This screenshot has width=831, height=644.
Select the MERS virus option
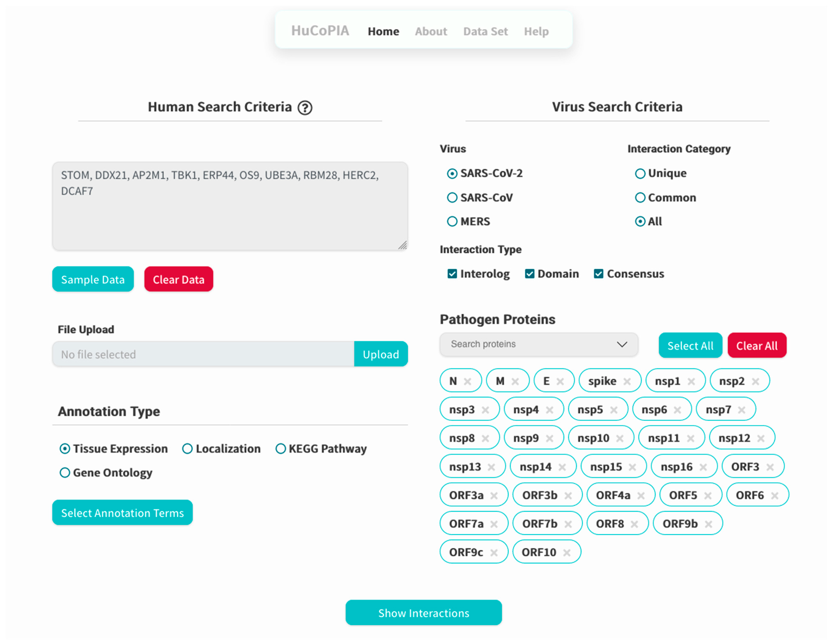(x=452, y=221)
